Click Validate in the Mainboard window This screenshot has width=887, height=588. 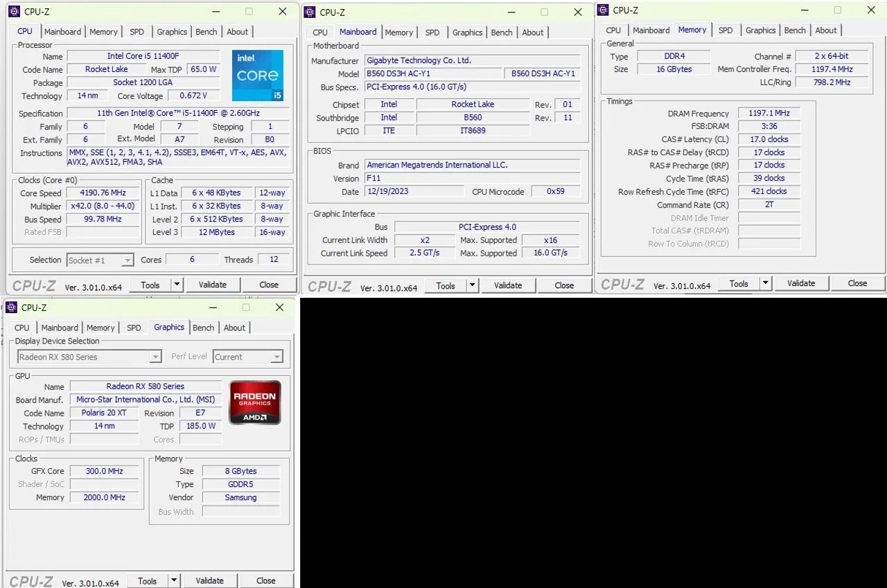[508, 285]
